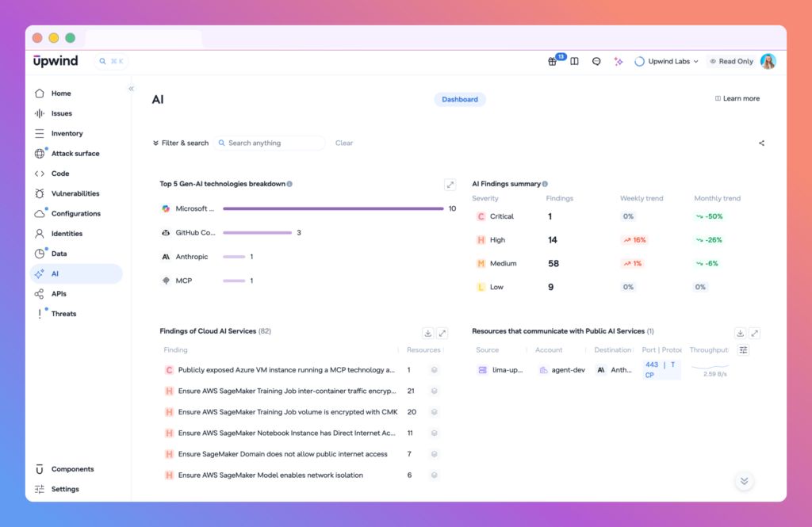Viewport: 812px width, 527px height.
Task: Open the Publicly exposed Azure VM instance finding
Action: point(286,369)
